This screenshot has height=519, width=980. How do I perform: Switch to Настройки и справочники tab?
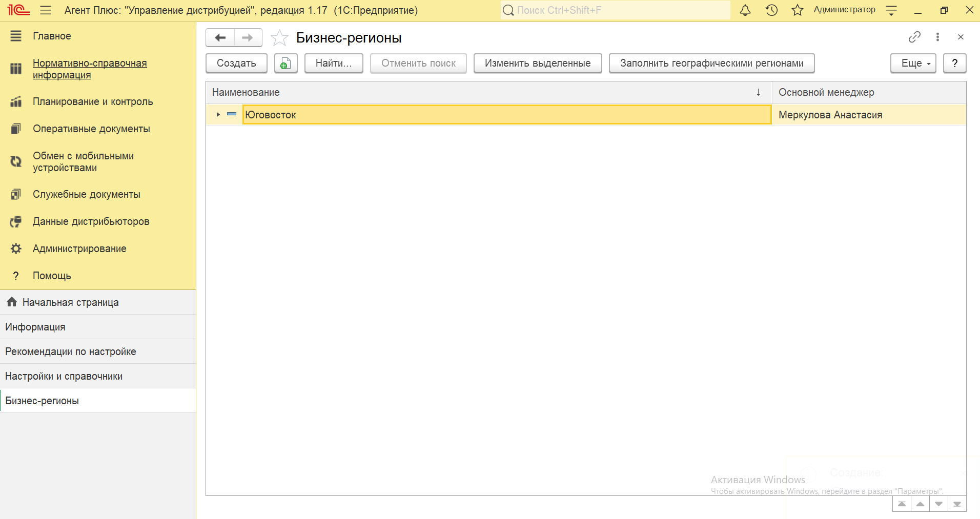(64, 376)
